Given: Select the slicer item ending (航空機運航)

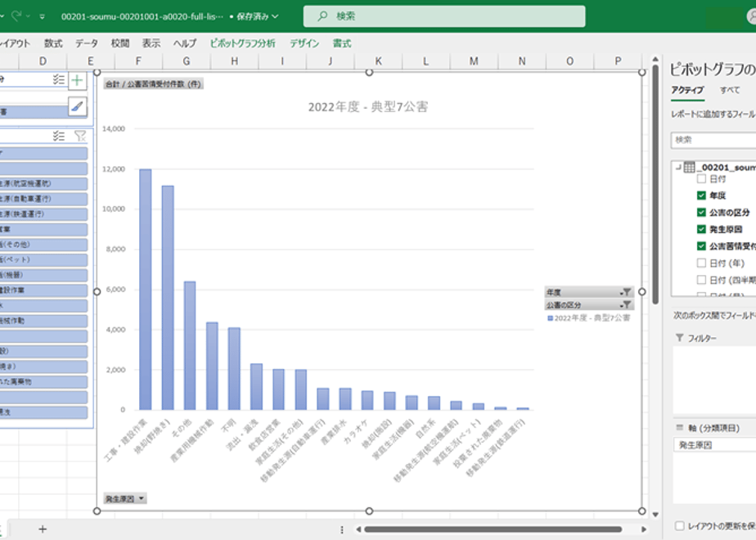Looking at the screenshot, I should point(43,184).
